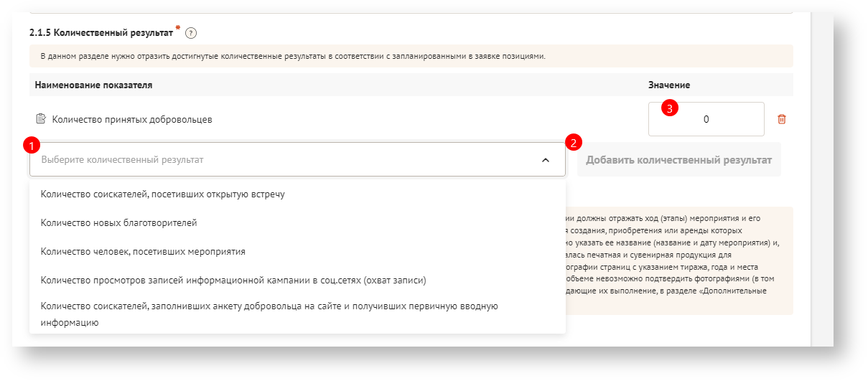Collapse the list with the chevron arrow
This screenshot has width=868, height=381.
[x=546, y=160]
